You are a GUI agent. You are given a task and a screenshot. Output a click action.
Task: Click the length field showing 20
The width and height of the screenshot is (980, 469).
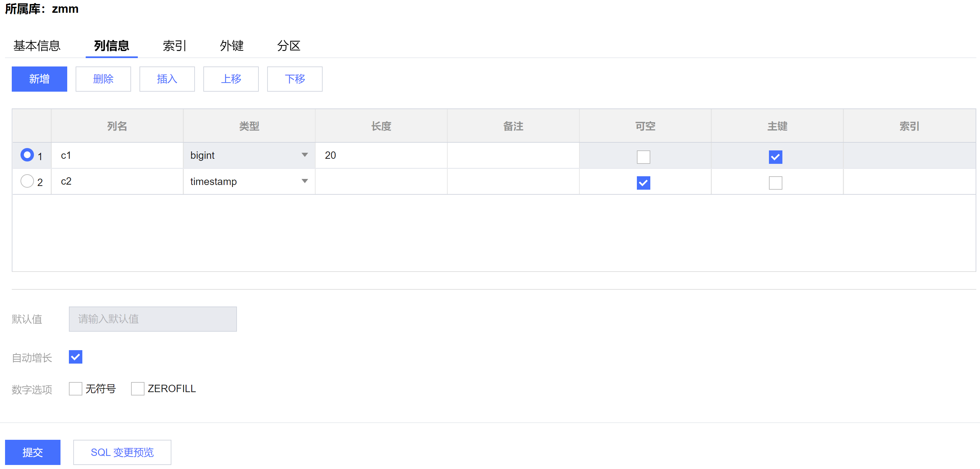380,155
